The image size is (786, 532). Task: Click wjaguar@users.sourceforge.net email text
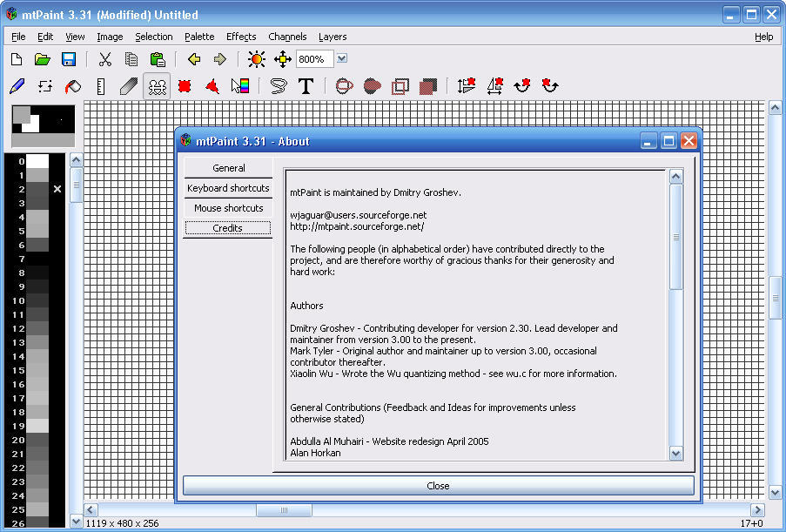click(359, 215)
